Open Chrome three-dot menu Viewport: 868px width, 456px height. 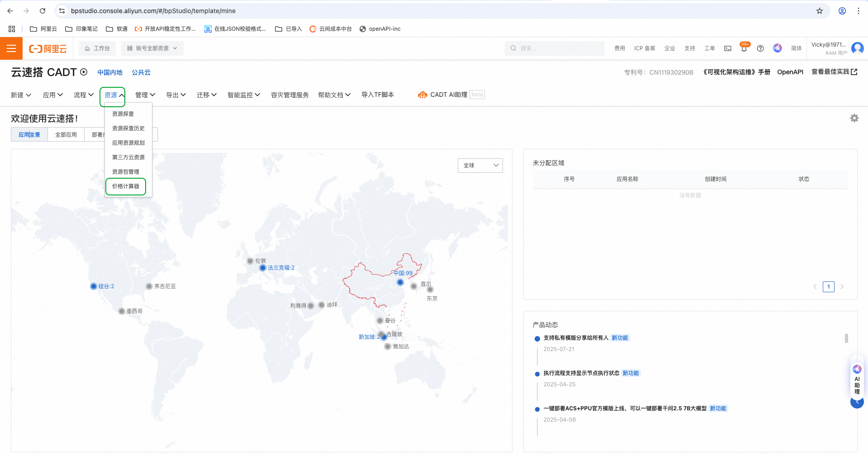(x=858, y=11)
